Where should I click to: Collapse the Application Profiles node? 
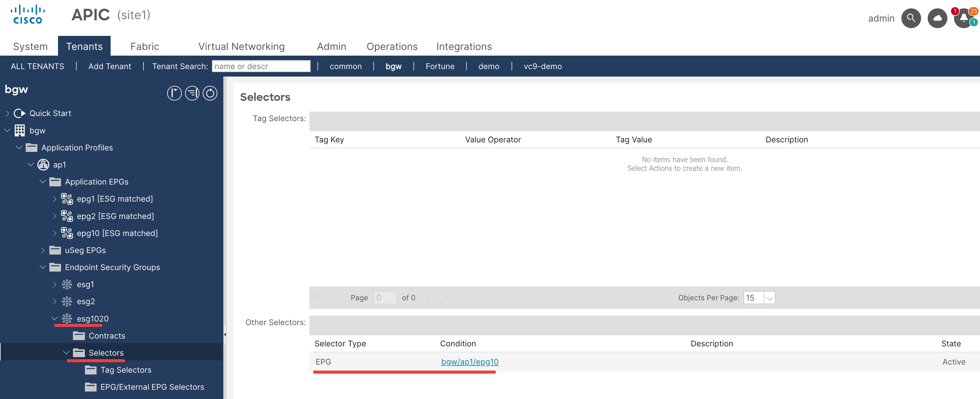coord(19,147)
